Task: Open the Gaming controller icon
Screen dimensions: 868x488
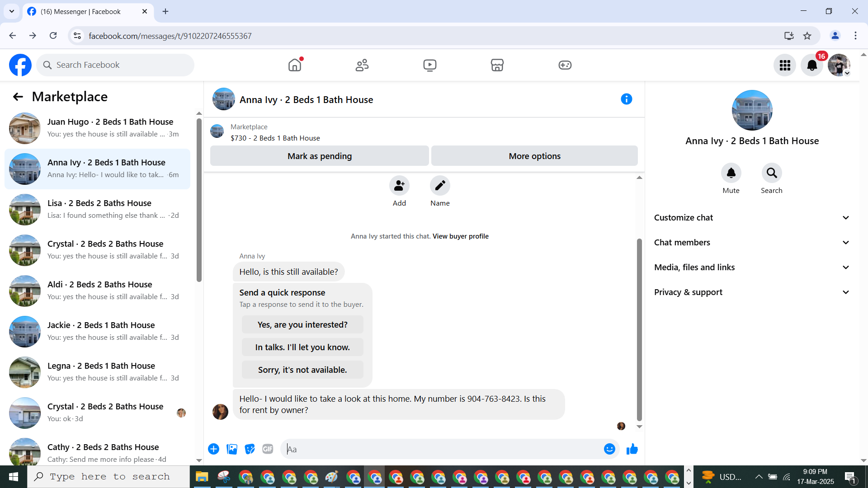Action: point(565,65)
